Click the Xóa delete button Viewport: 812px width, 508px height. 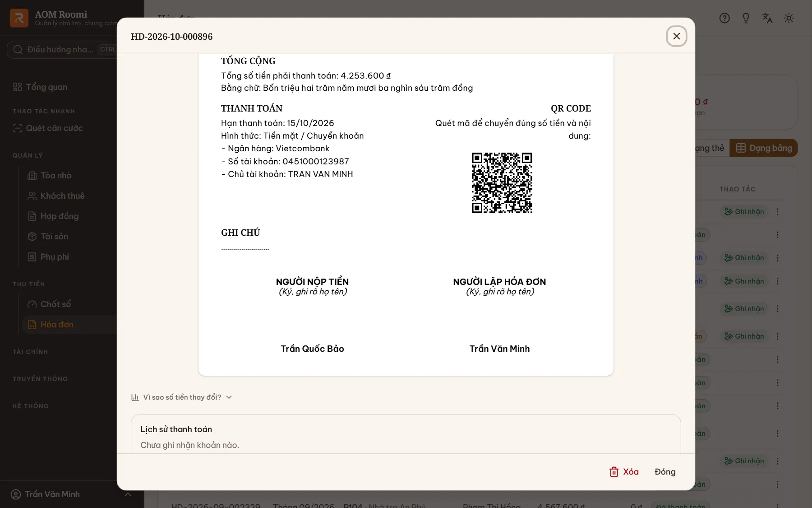pos(624,471)
